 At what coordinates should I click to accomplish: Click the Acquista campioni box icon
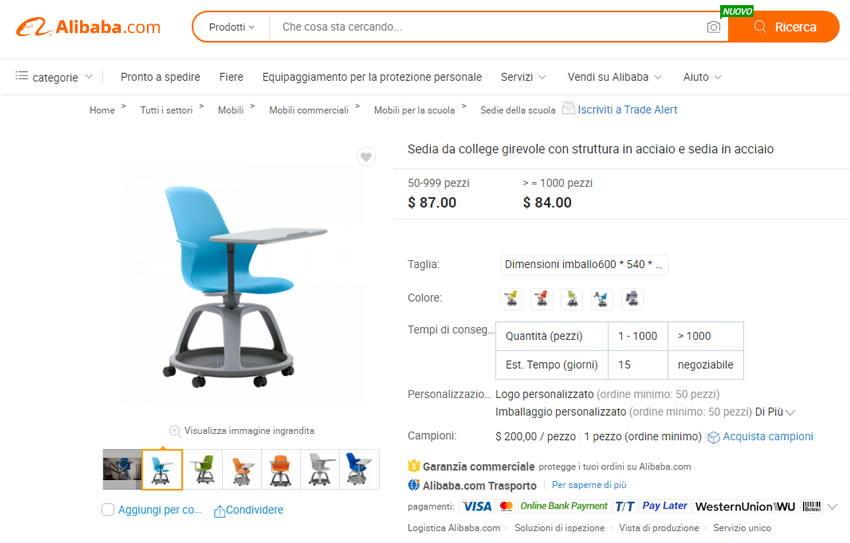713,437
